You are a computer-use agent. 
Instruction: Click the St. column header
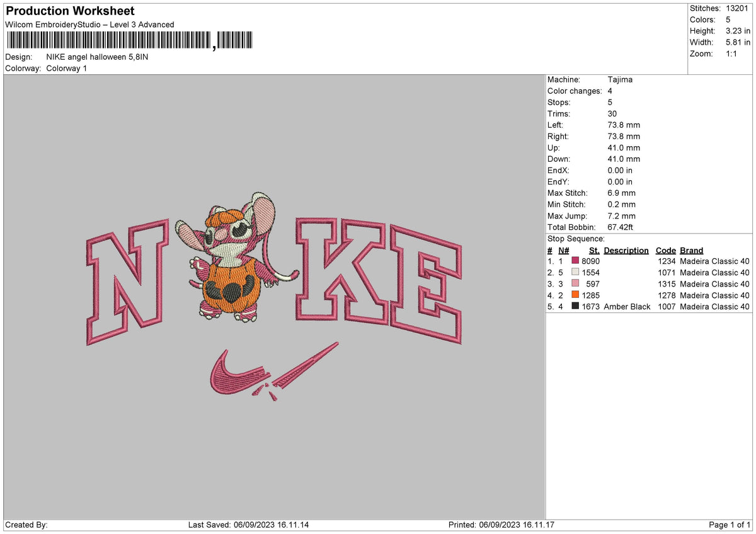tap(593, 250)
